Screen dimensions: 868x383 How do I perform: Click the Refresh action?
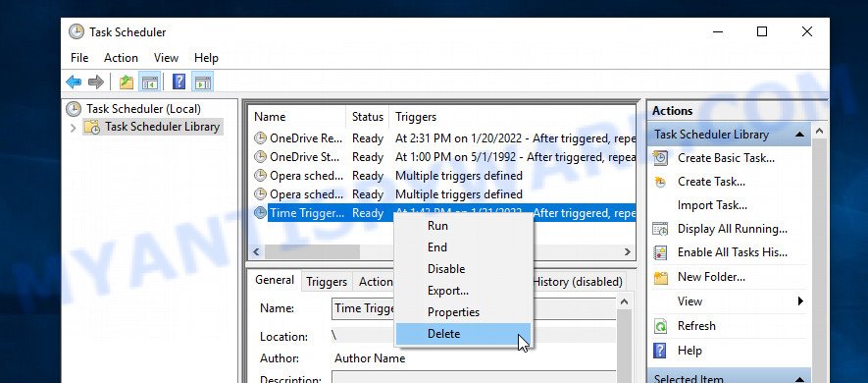coord(696,326)
